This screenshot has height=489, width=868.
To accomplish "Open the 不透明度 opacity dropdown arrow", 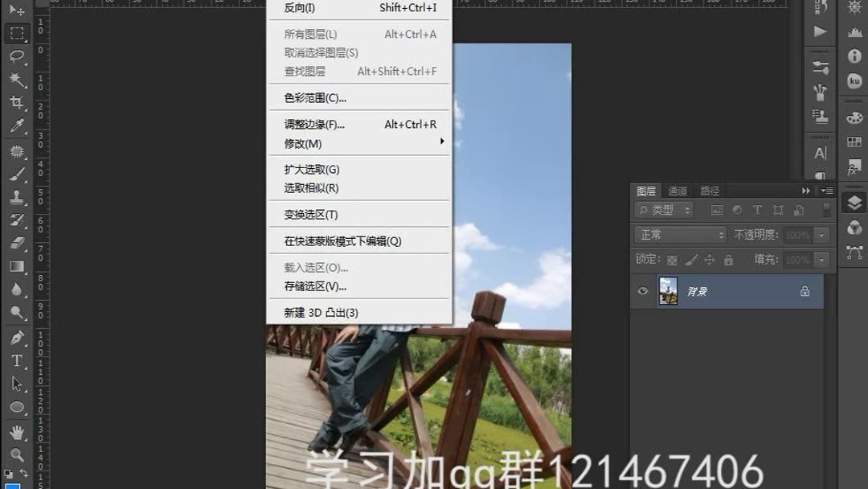I will (x=821, y=235).
